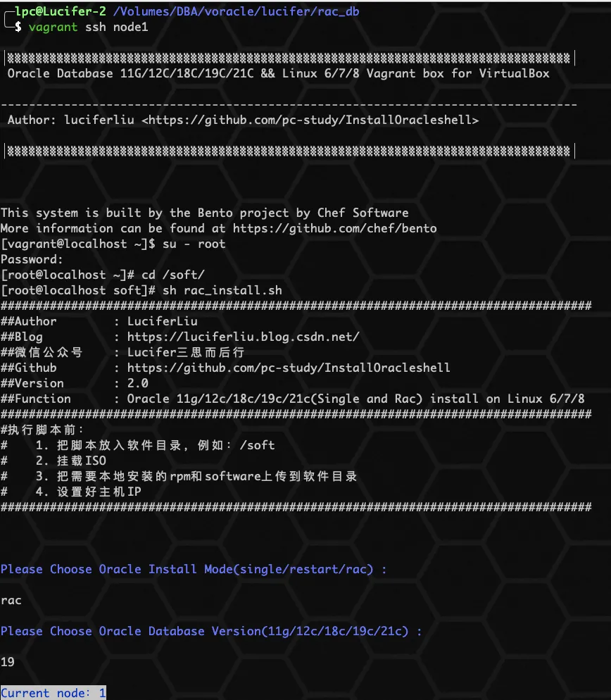The image size is (611, 700).
Task: Click the cd /soft/ command
Action: [172, 275]
